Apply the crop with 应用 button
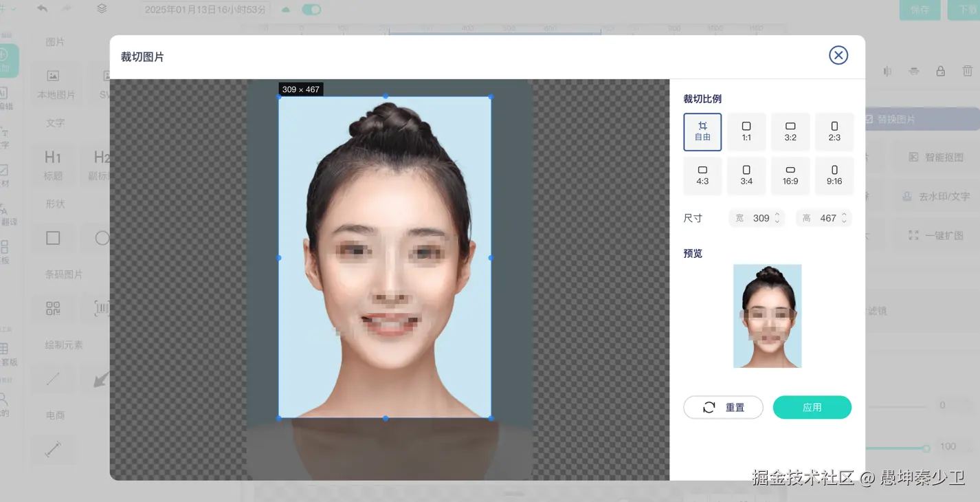 pyautogui.click(x=812, y=407)
